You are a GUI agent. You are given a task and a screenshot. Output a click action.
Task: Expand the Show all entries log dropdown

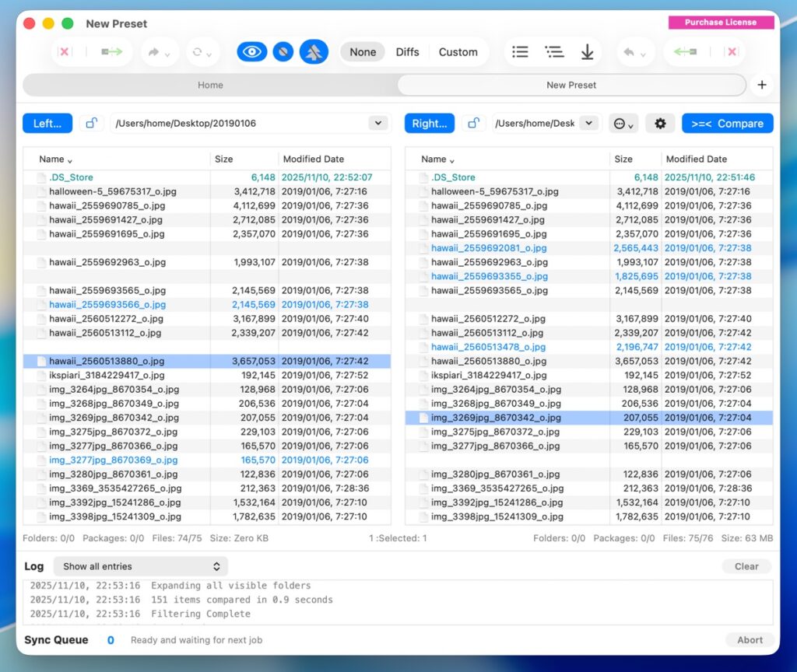pyautogui.click(x=141, y=566)
